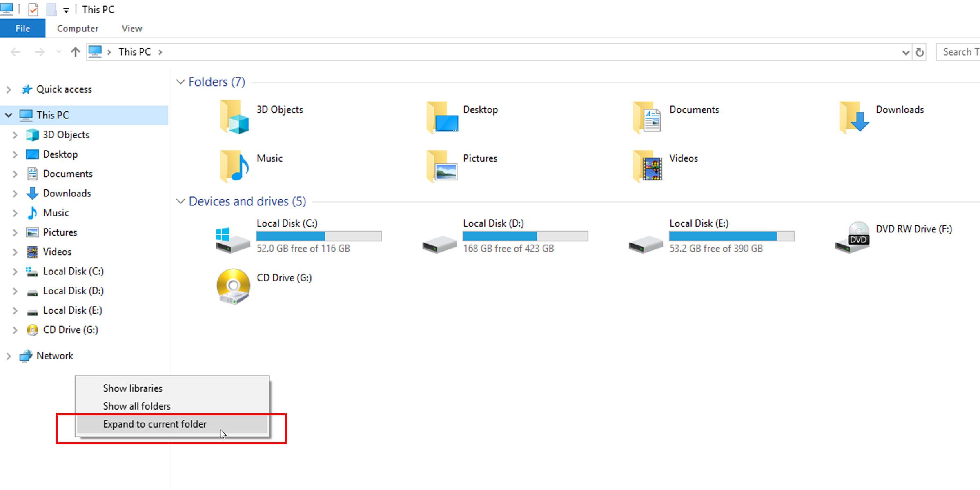Click the Videos film icon in sidebar
Image resolution: width=980 pixels, height=490 pixels.
[x=32, y=252]
